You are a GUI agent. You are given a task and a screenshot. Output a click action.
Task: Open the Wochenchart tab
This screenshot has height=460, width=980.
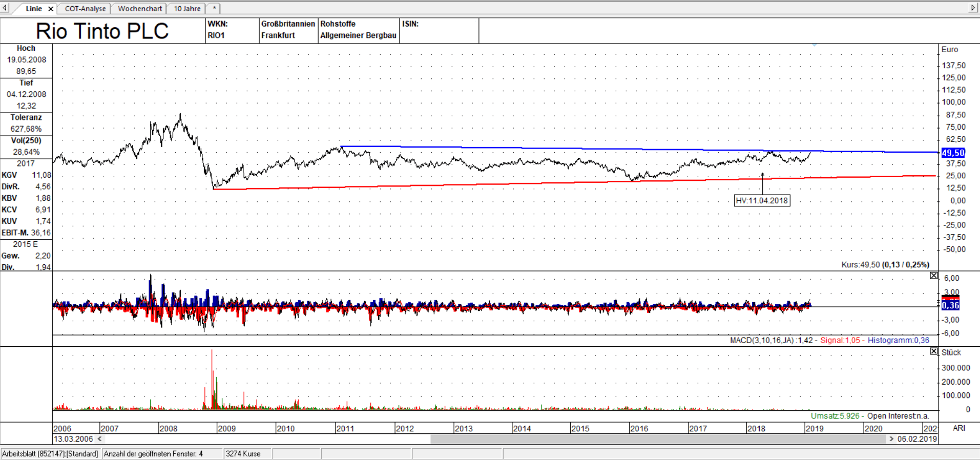tap(140, 9)
